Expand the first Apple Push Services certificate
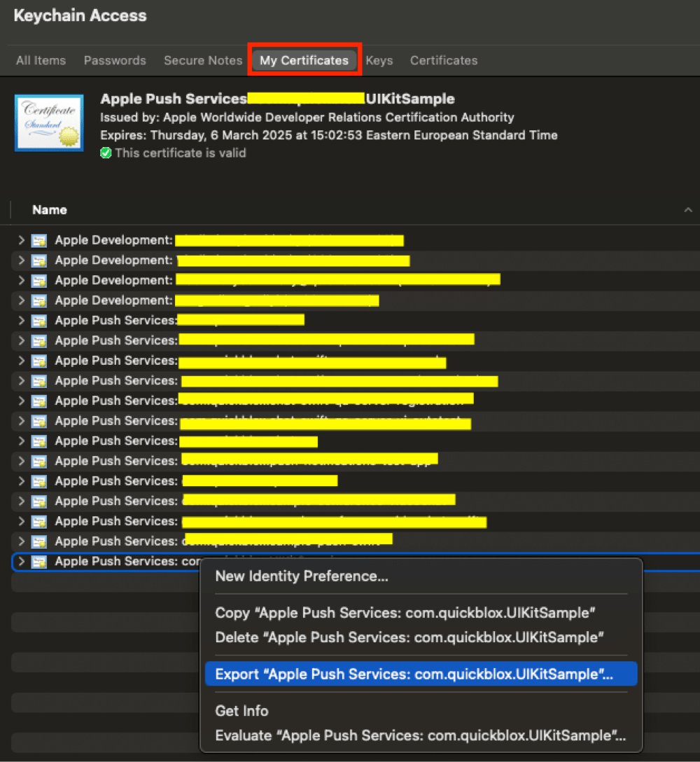 21,320
